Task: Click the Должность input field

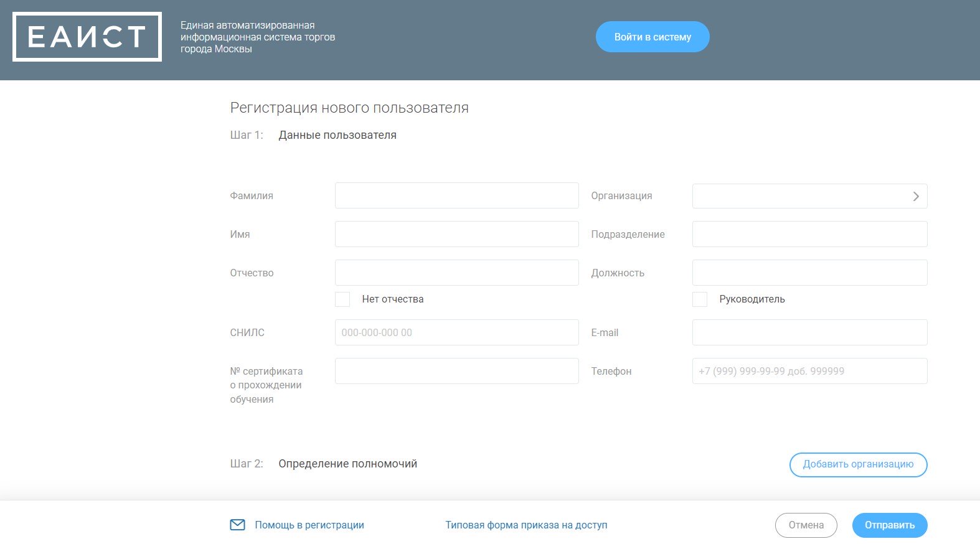Action: [x=810, y=273]
